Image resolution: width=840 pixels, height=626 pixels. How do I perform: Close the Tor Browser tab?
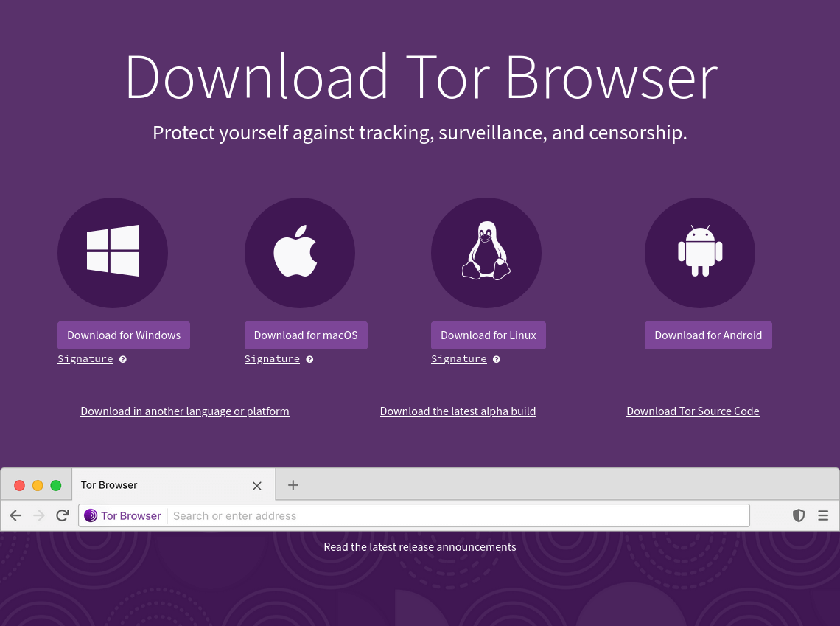pyautogui.click(x=257, y=486)
